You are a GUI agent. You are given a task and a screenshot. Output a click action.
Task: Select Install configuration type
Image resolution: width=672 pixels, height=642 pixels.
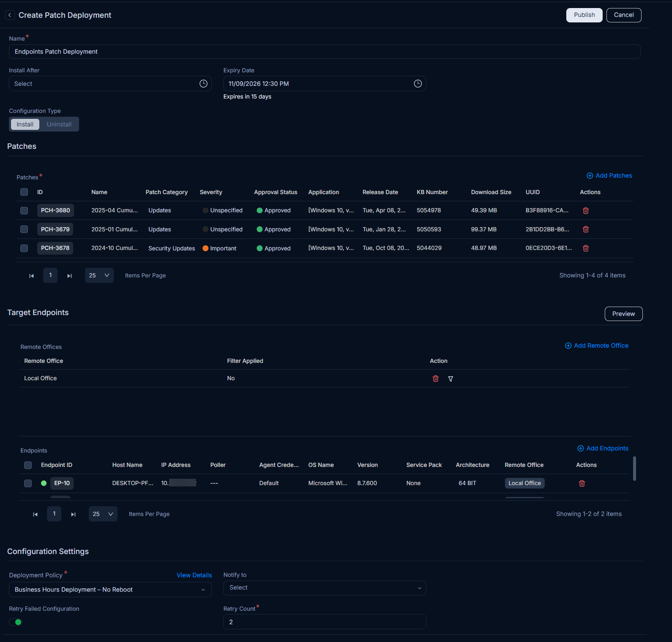25,124
